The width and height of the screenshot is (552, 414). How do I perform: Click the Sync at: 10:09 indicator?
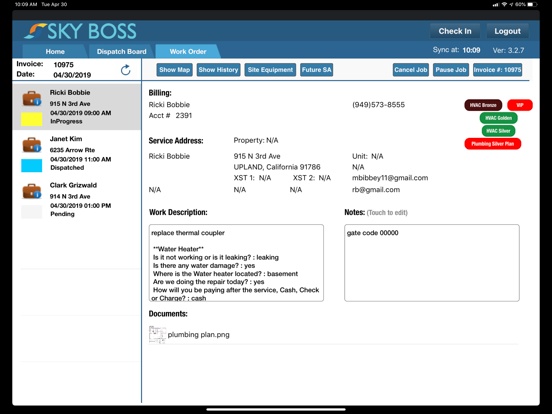point(457,50)
